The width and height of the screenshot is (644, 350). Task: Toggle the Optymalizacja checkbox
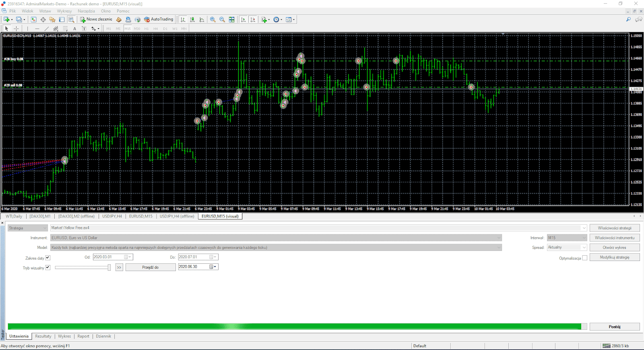coord(585,258)
